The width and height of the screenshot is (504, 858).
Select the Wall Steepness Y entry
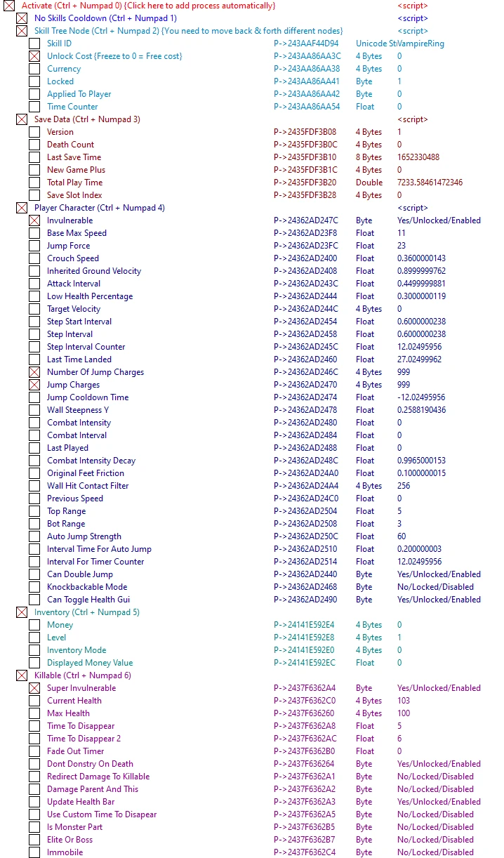click(x=78, y=410)
